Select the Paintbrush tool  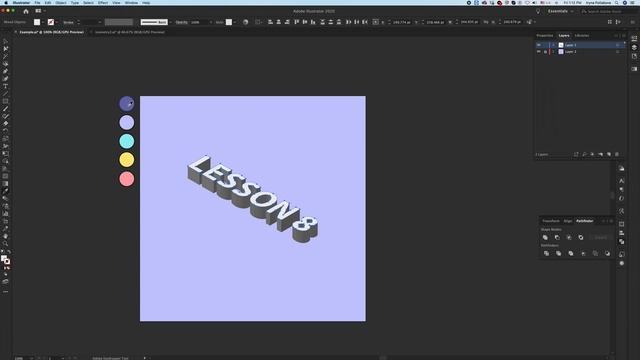pos(5,109)
